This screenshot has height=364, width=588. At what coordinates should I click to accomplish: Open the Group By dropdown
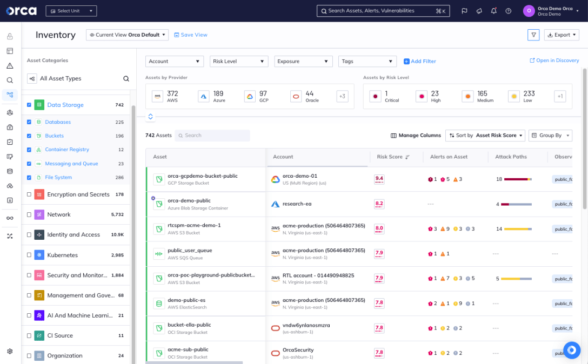point(550,136)
